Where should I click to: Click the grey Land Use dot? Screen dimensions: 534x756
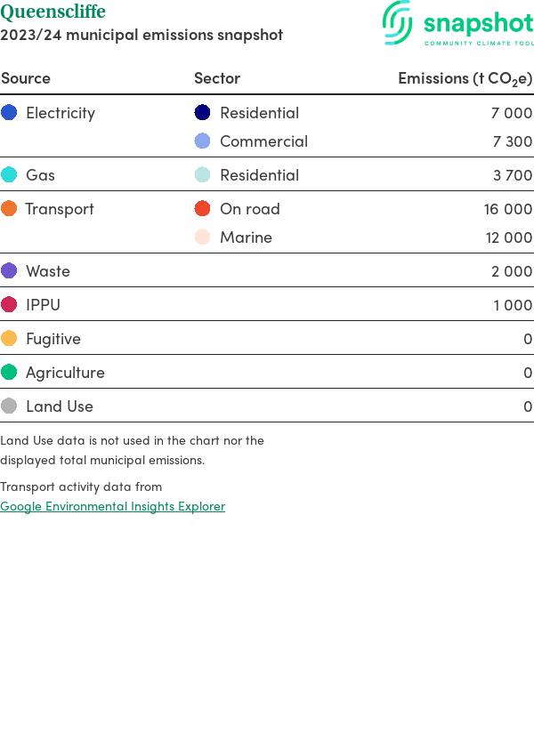click(9, 406)
